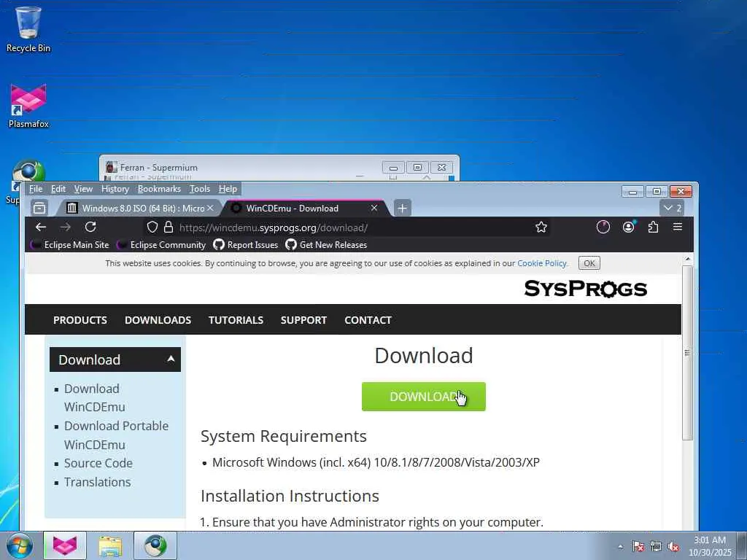Switch to the Windows 8.0 ISO tab
The image size is (747, 560).
pos(138,208)
